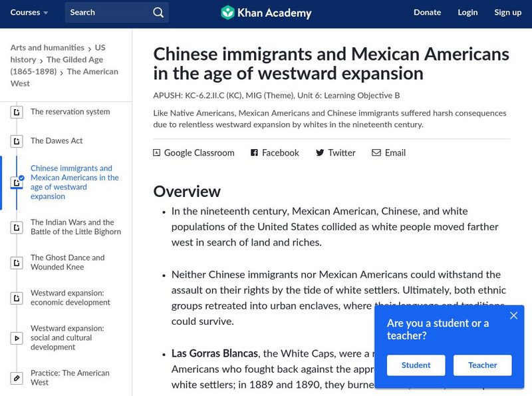
Task: Open the Courses dropdown menu
Action: (x=30, y=13)
